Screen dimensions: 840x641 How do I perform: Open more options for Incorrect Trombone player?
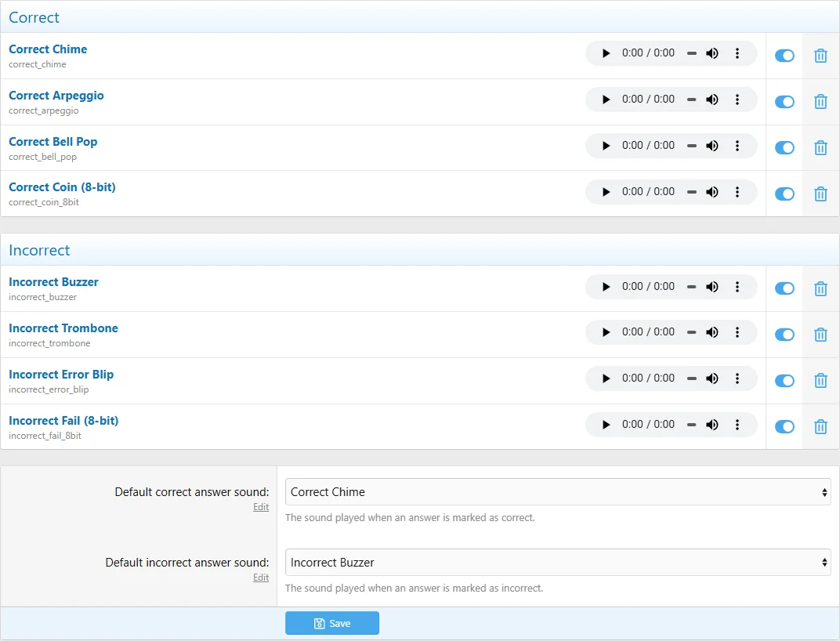click(x=737, y=332)
